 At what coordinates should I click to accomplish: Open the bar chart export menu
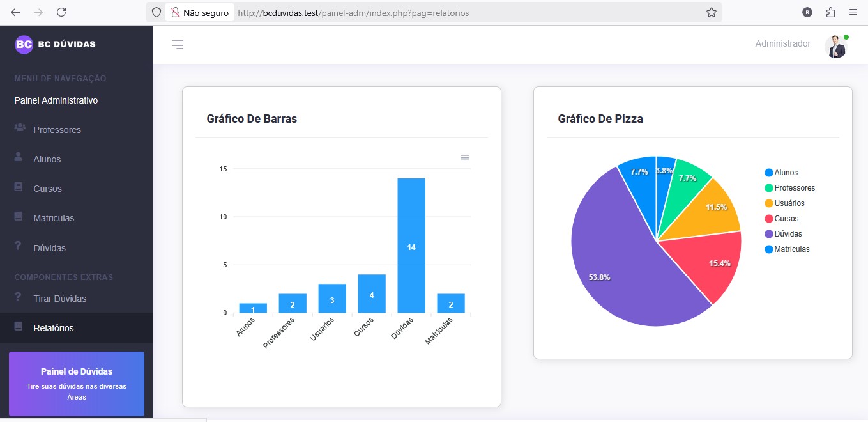click(x=465, y=158)
